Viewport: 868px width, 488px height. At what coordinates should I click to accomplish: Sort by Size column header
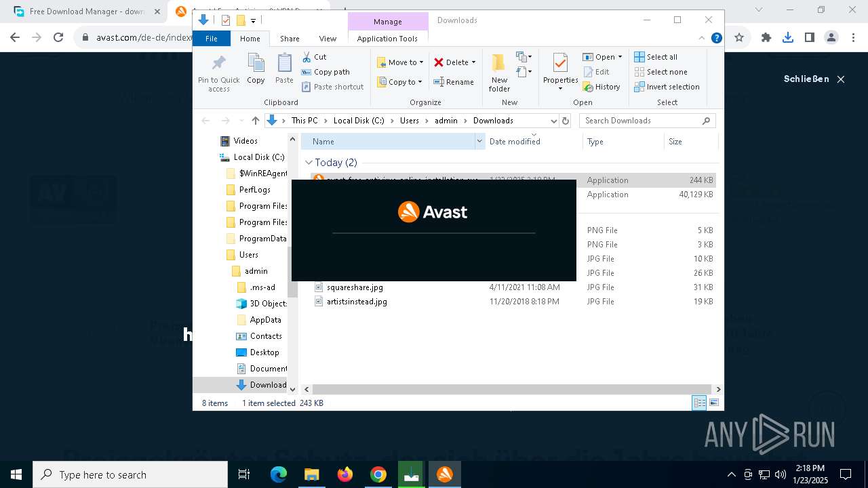tap(690, 141)
